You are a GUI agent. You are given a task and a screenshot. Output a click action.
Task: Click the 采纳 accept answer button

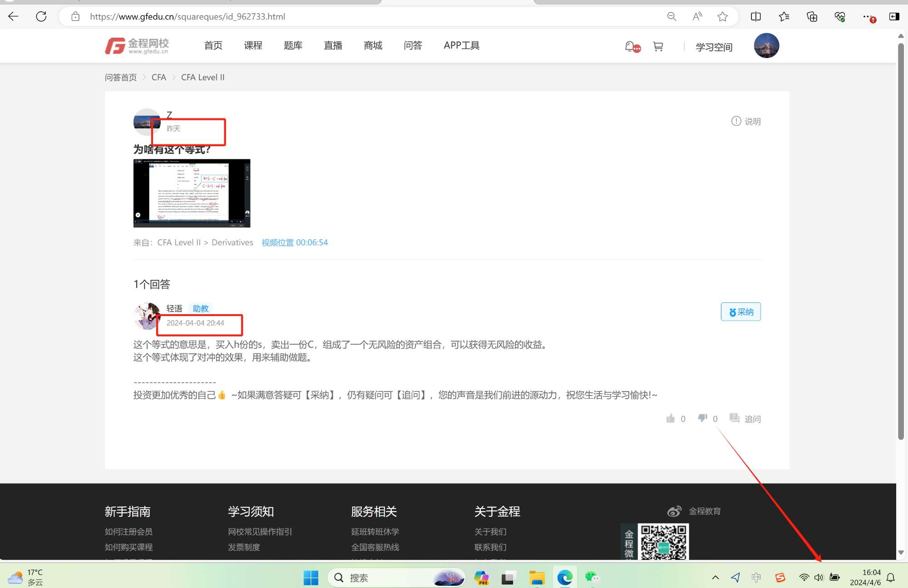click(740, 312)
